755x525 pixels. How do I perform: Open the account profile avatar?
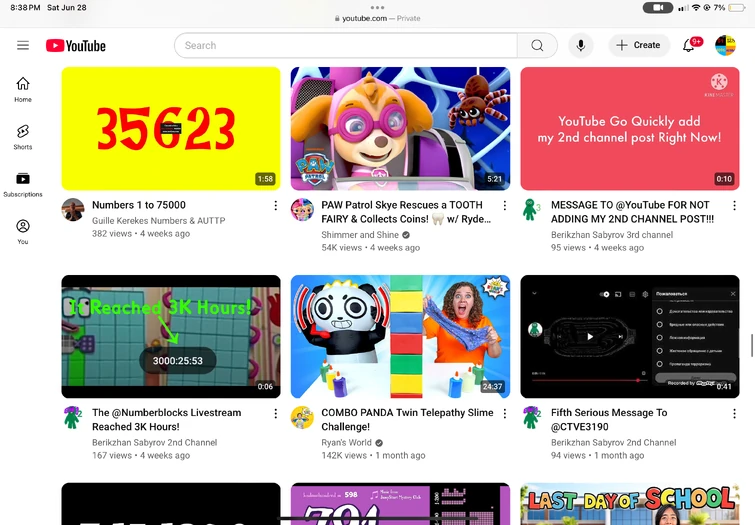pos(725,45)
